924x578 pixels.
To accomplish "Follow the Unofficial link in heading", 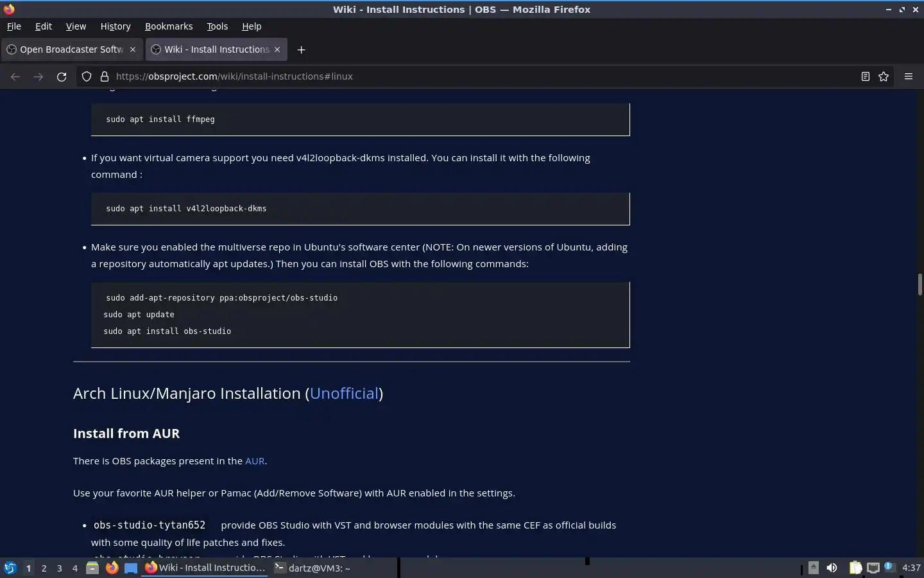I will pyautogui.click(x=344, y=393).
